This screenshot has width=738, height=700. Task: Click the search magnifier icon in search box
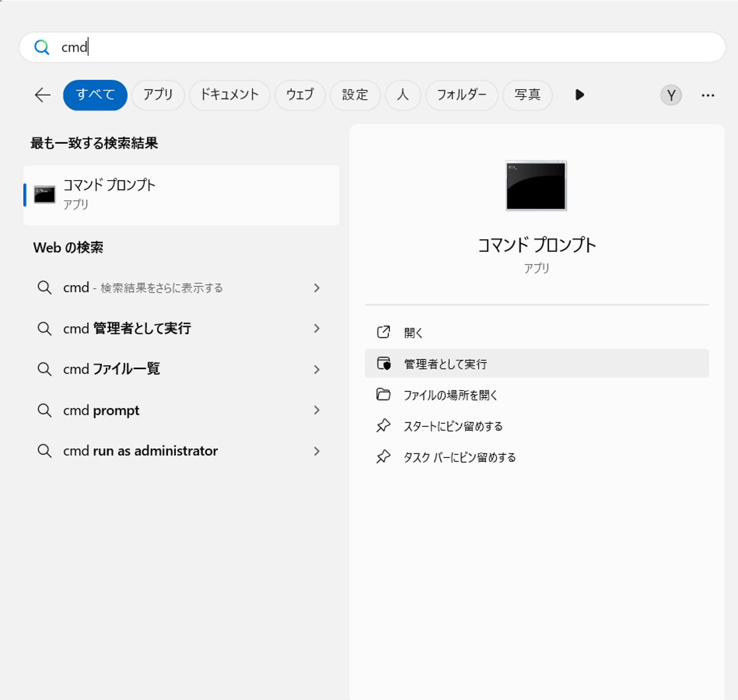coord(41,47)
